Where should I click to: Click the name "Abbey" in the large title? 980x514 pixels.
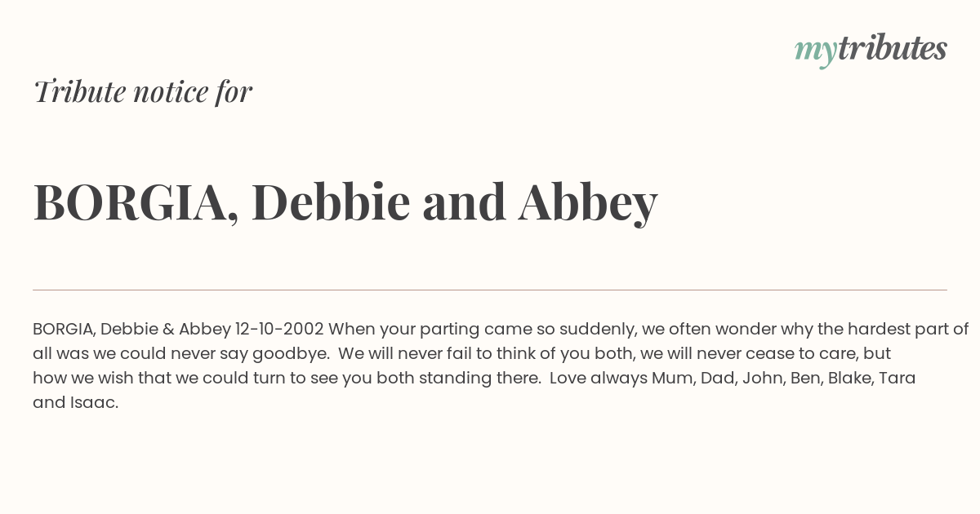pyautogui.click(x=588, y=204)
